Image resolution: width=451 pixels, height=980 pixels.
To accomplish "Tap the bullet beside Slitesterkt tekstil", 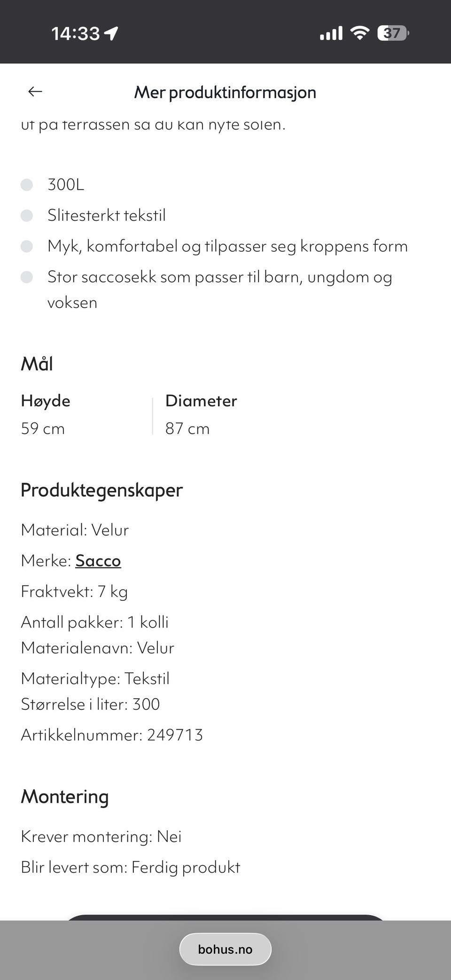I will (27, 216).
